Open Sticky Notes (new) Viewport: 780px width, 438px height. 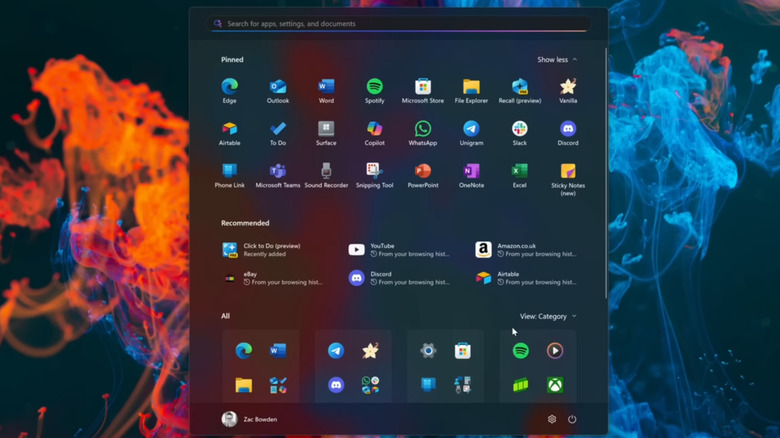568,179
